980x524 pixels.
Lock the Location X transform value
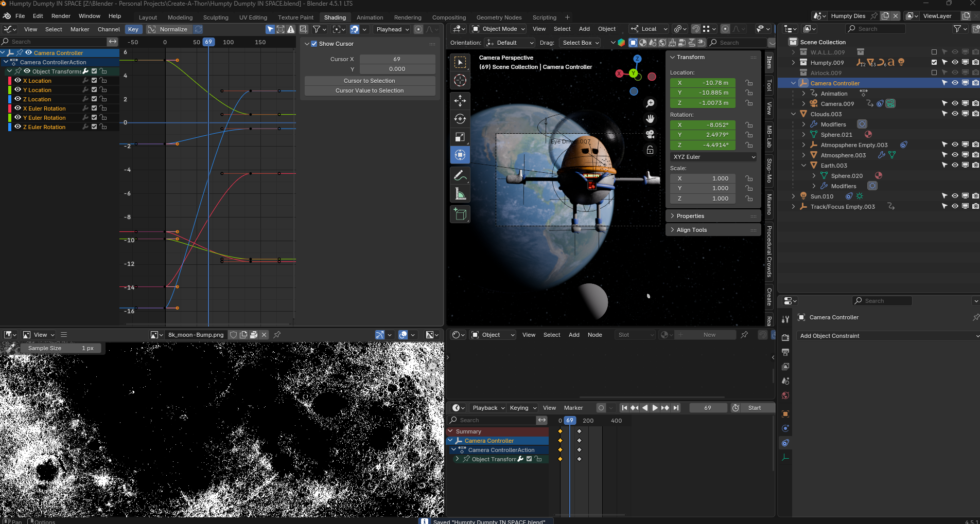[x=749, y=83]
